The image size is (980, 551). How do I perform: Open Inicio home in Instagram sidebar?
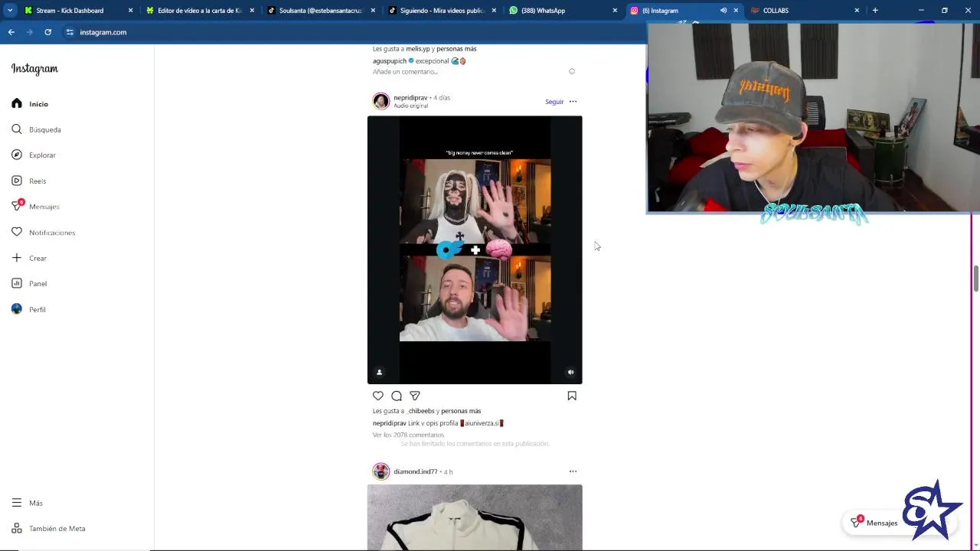pyautogui.click(x=31, y=104)
